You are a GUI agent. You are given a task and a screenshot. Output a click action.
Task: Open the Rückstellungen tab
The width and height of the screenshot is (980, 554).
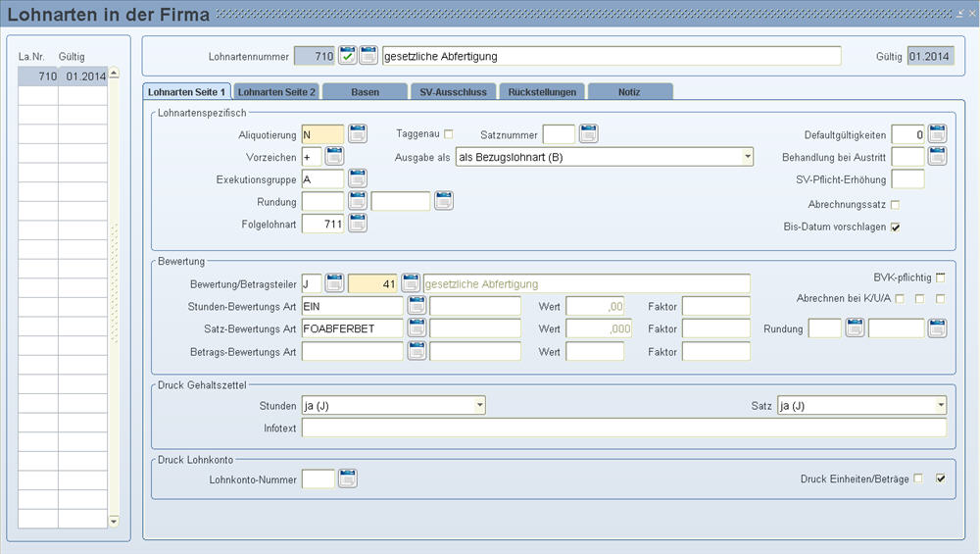(542, 91)
